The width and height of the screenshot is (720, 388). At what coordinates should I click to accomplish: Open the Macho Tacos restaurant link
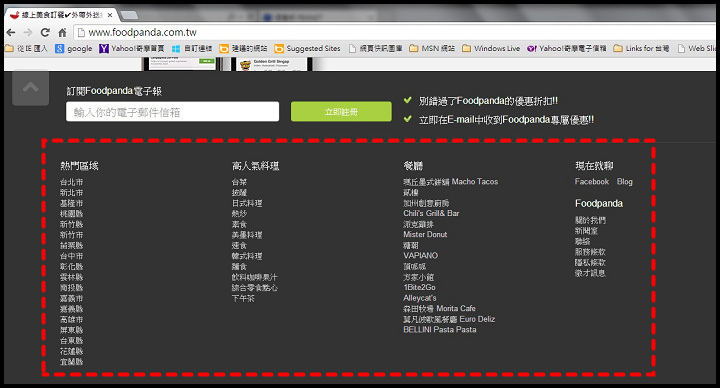tap(450, 182)
